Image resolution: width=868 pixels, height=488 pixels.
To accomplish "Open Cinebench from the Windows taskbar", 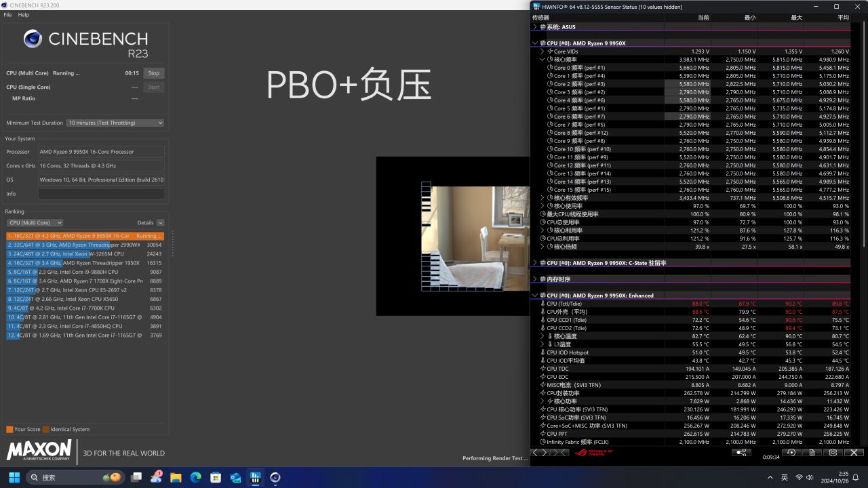I will 275,477.
